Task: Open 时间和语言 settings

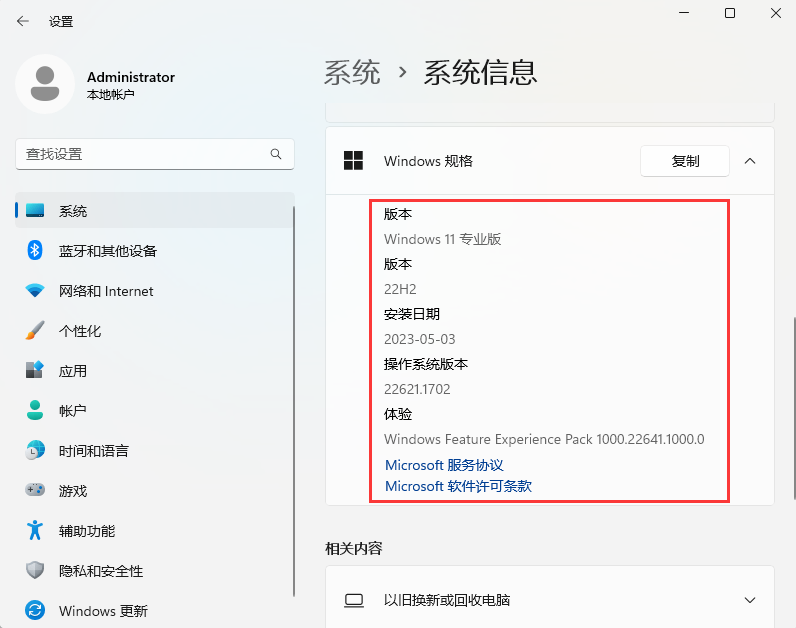Action: pyautogui.click(x=155, y=450)
